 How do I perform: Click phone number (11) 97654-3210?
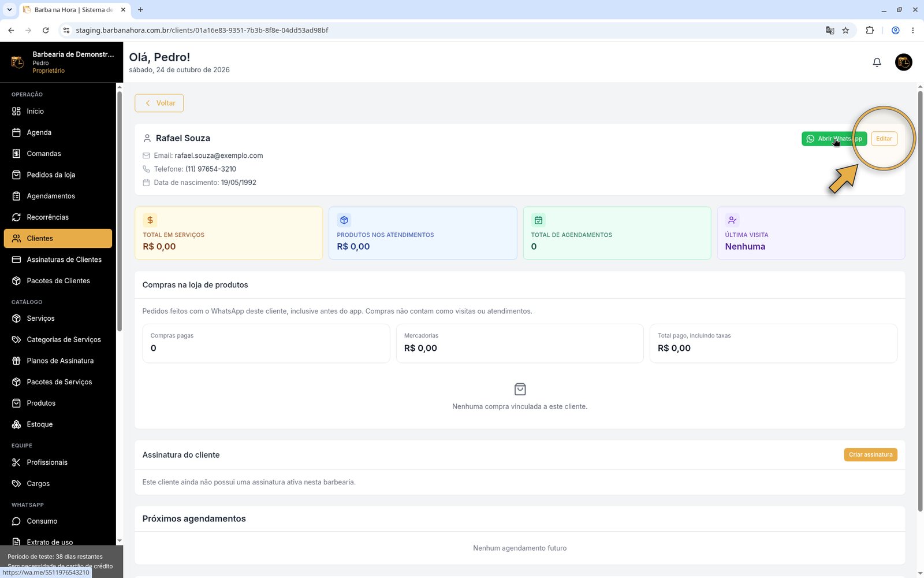(x=211, y=169)
